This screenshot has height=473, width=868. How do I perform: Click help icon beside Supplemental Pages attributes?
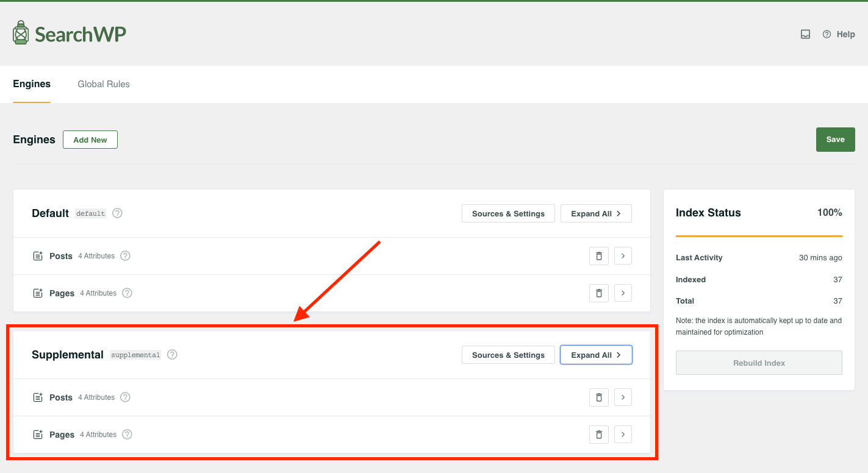coord(127,435)
